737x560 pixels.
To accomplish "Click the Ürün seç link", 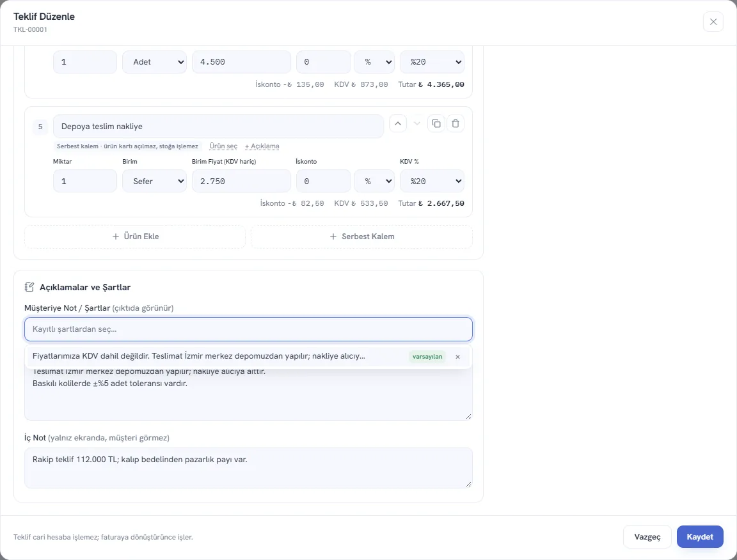I will click(x=223, y=146).
